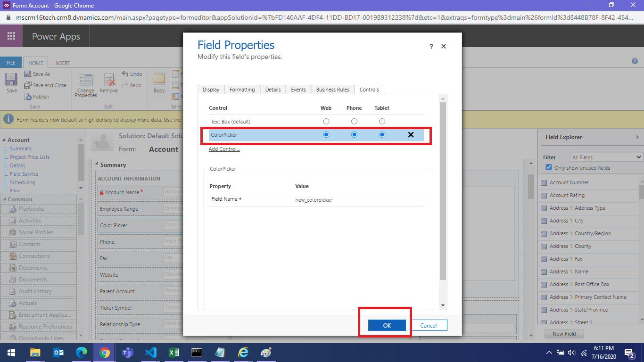Open Change Properties in the Edit group

[x=85, y=86]
